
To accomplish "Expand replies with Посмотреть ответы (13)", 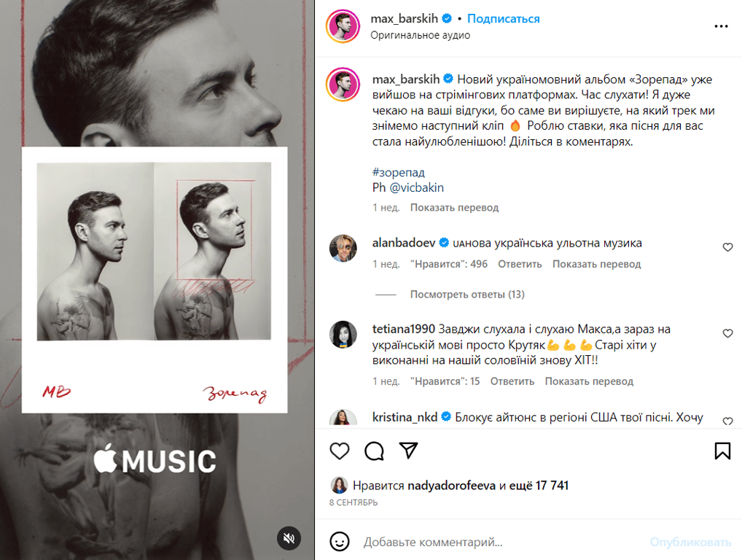I will [466, 295].
